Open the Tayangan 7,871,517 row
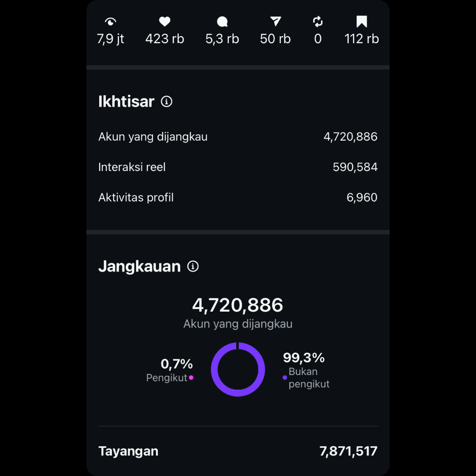 pyautogui.click(x=238, y=451)
